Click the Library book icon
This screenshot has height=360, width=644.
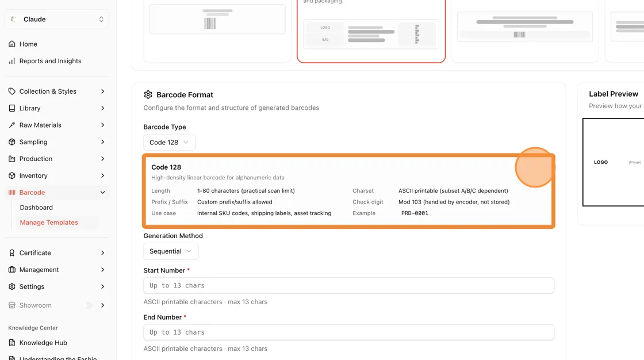coord(12,108)
